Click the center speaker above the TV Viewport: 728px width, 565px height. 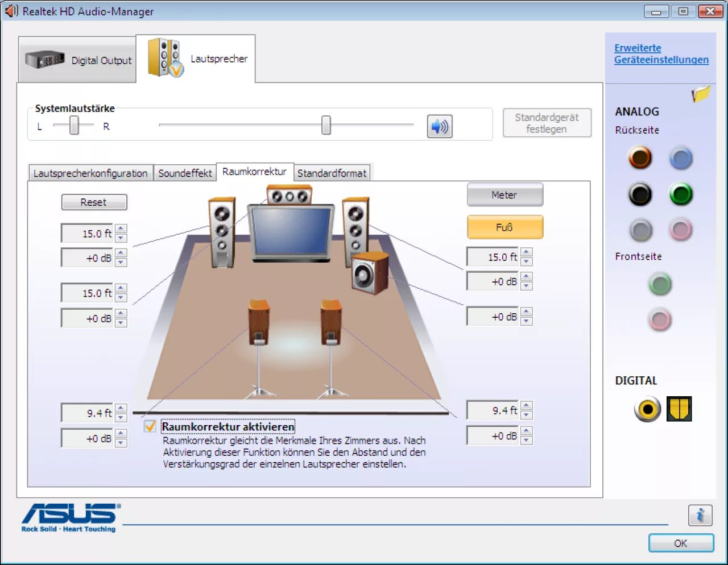[x=289, y=195]
